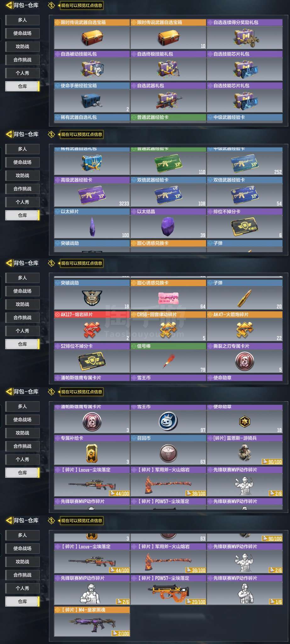Select the 信号棒 flare item
Viewport: 290px width, 644px height.
(168, 361)
